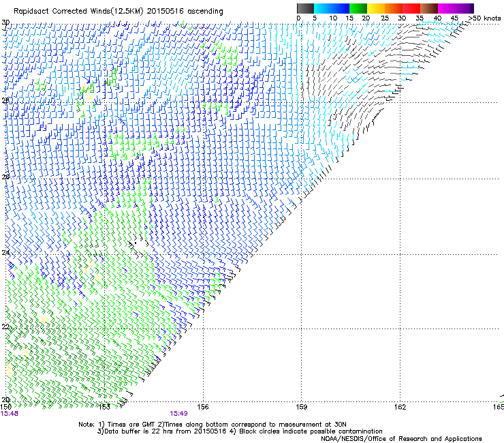Click the latitude label '24' on the left axis

pyautogui.click(x=5, y=253)
